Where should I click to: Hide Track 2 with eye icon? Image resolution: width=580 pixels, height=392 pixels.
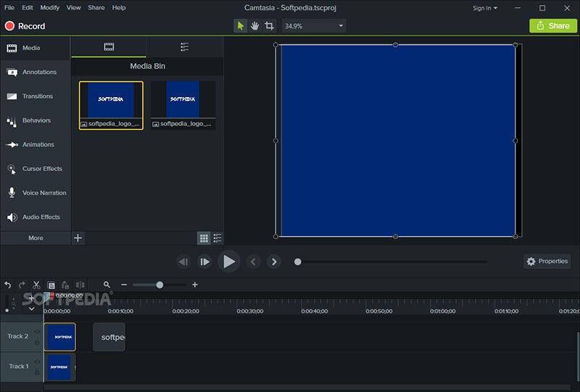coord(38,332)
